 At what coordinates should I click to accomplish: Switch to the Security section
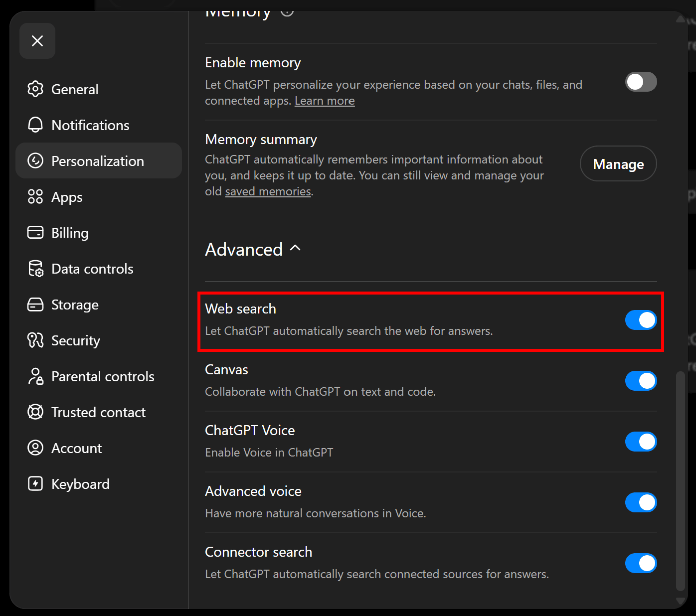[x=99, y=340]
